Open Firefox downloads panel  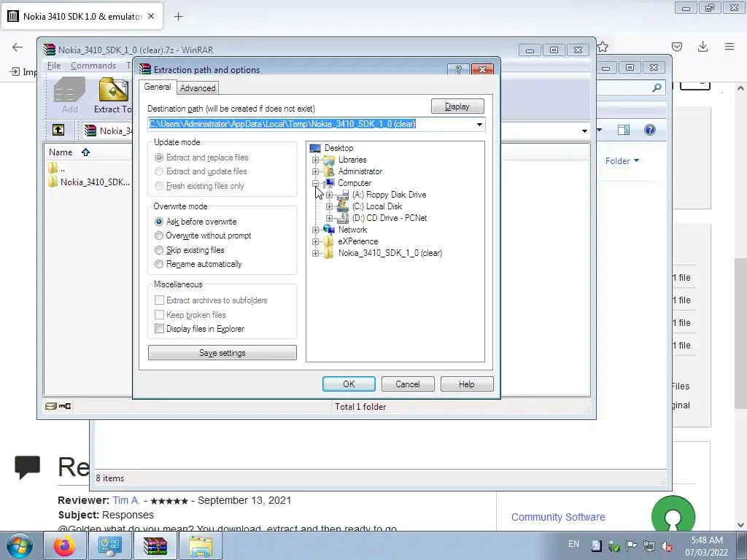point(703,47)
